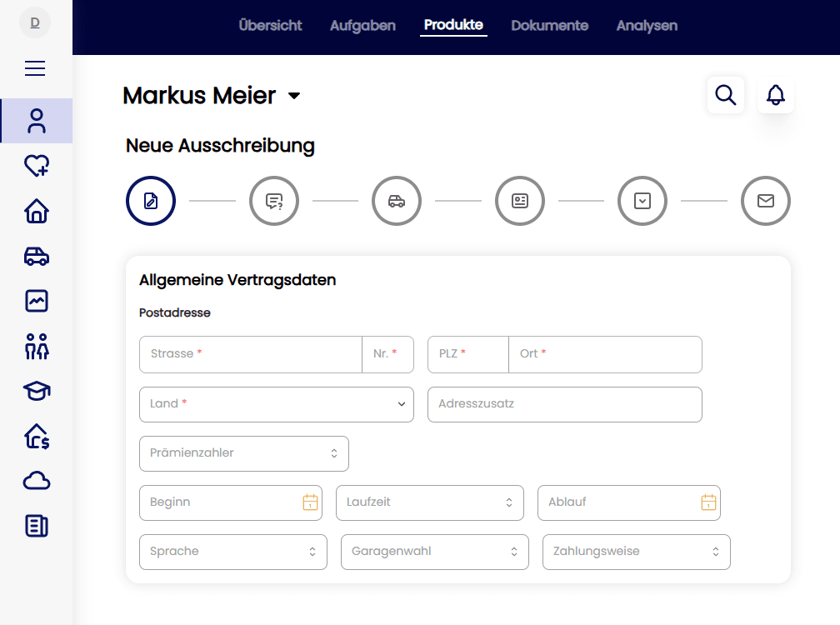Open the cloud icon in sidebar

[x=37, y=481]
